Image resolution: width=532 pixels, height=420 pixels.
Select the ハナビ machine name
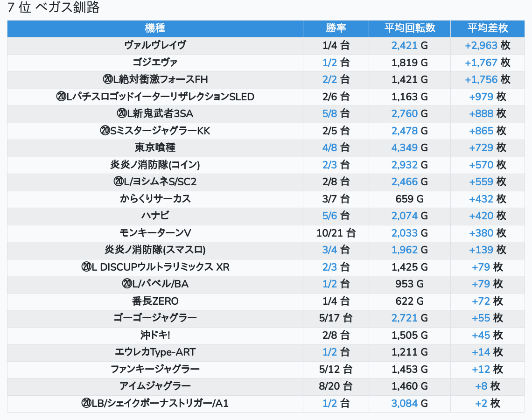[155, 216]
